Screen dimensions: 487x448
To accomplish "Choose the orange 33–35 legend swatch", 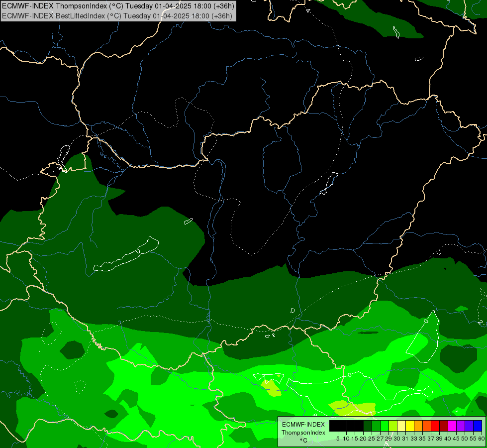I will (418, 426).
